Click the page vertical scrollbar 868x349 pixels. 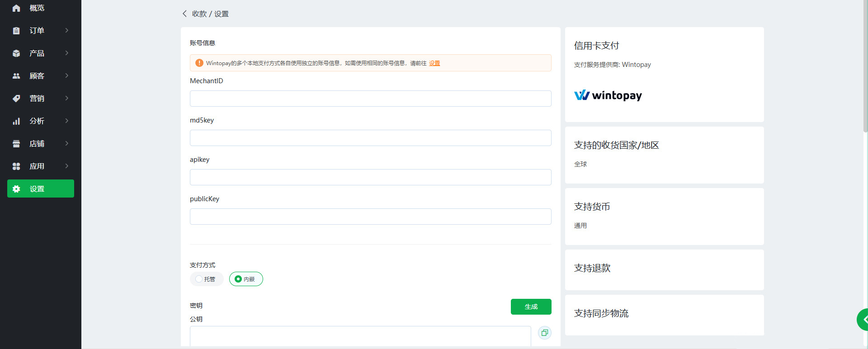tap(865, 68)
